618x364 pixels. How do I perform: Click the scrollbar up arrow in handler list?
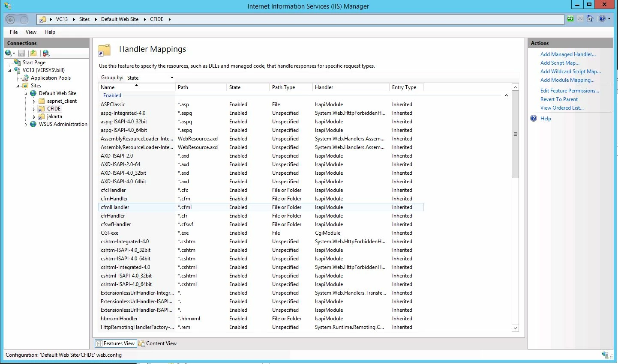click(x=515, y=87)
